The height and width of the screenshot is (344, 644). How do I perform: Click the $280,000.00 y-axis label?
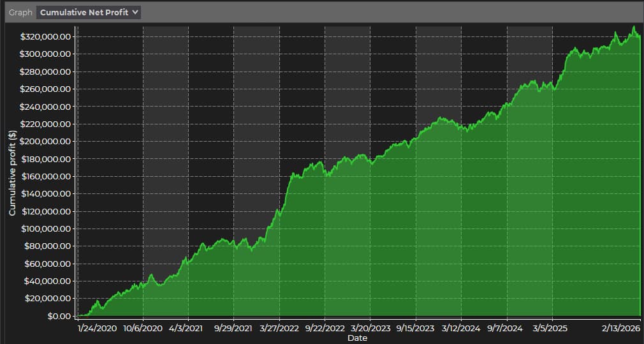(45, 71)
